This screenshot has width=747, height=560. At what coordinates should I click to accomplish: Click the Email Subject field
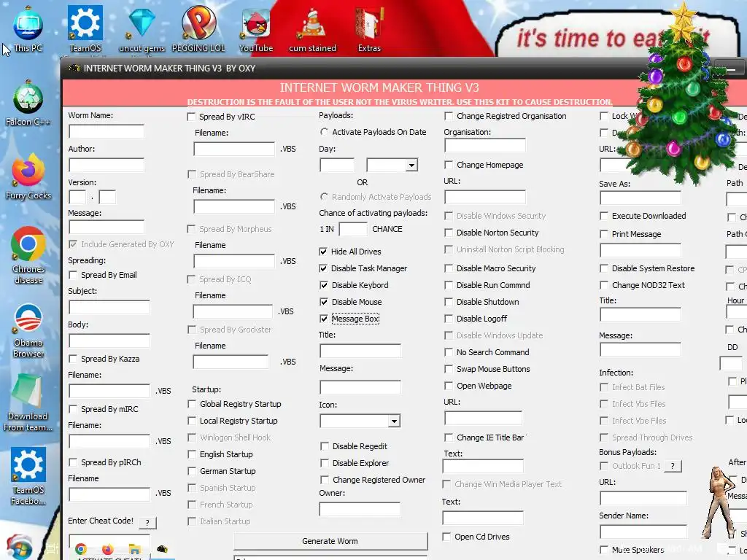click(x=109, y=307)
